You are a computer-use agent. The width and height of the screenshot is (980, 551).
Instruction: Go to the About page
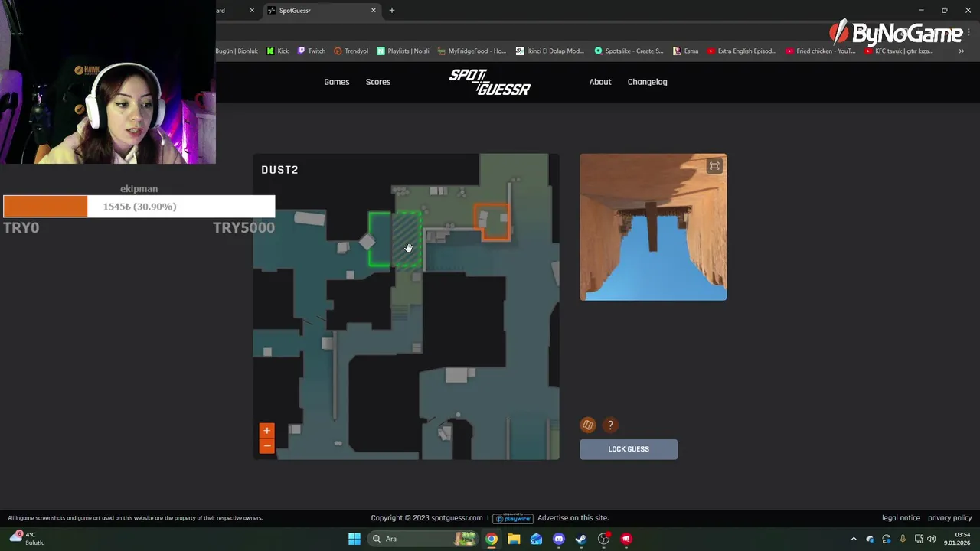coord(600,82)
